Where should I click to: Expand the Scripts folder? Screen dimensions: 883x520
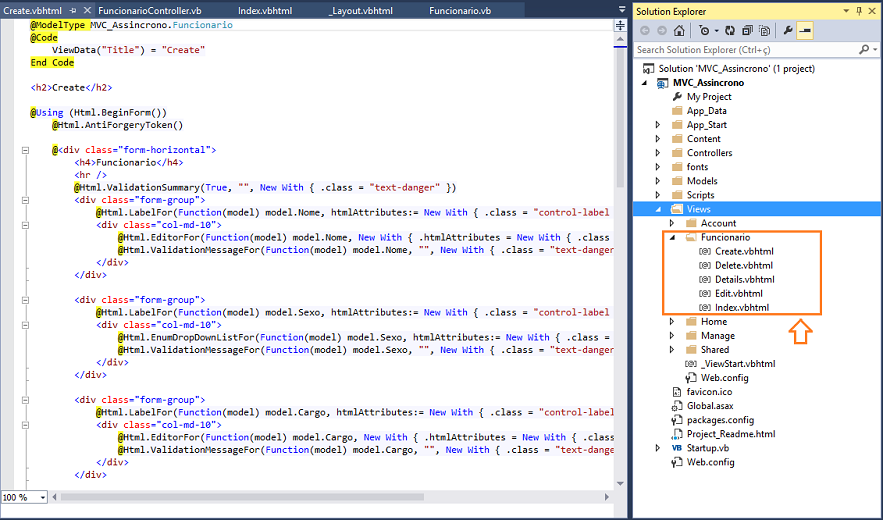pos(658,195)
